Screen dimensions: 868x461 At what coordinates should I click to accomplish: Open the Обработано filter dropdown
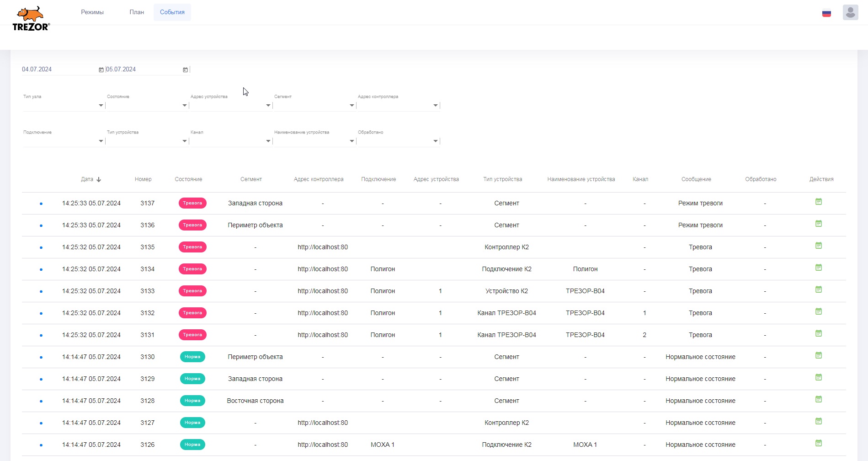point(435,141)
